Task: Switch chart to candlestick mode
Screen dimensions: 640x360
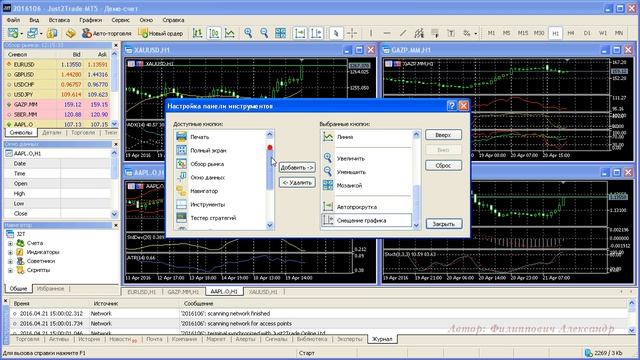Action: tap(214, 33)
